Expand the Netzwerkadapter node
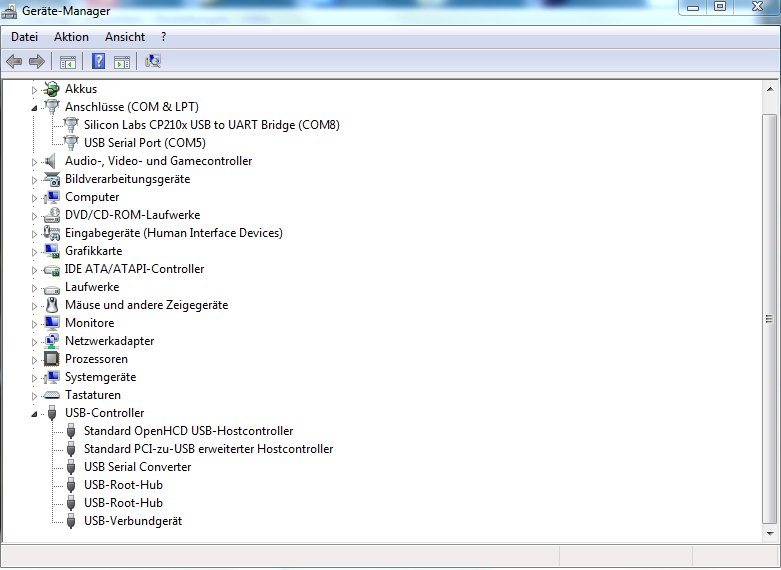Viewport: 781px width, 570px height. click(x=34, y=342)
